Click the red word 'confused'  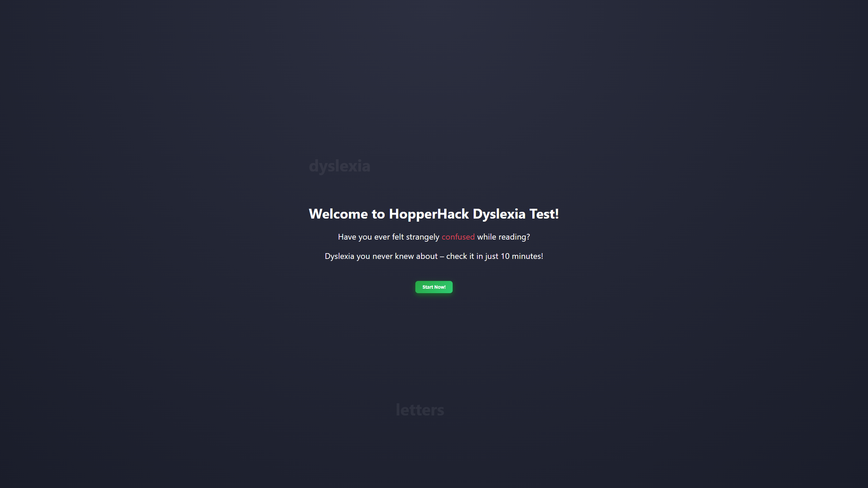point(458,237)
